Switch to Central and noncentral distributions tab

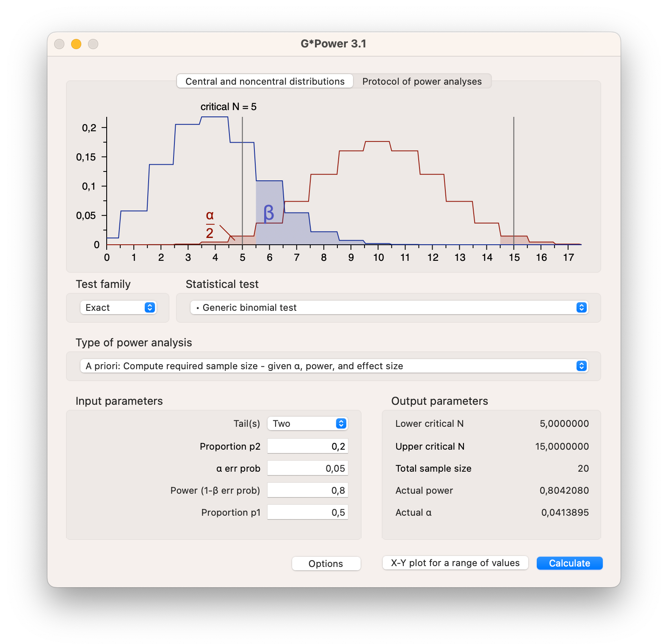[x=265, y=81]
